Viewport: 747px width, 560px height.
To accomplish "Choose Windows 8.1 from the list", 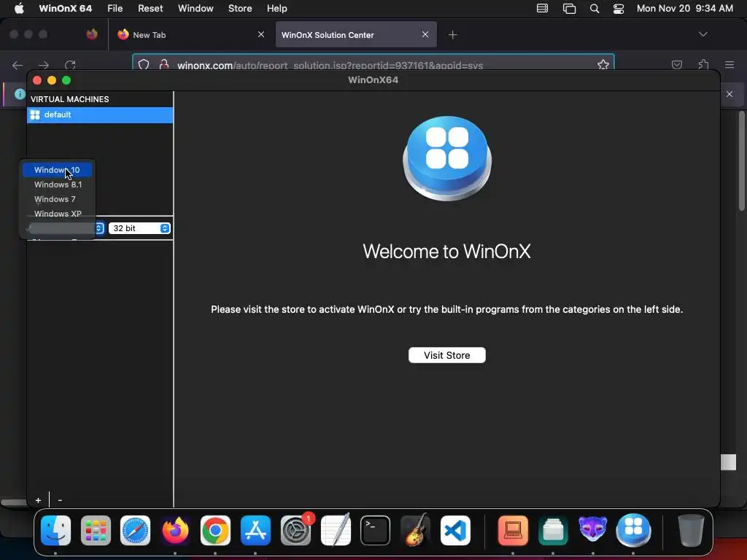I will 57,184.
